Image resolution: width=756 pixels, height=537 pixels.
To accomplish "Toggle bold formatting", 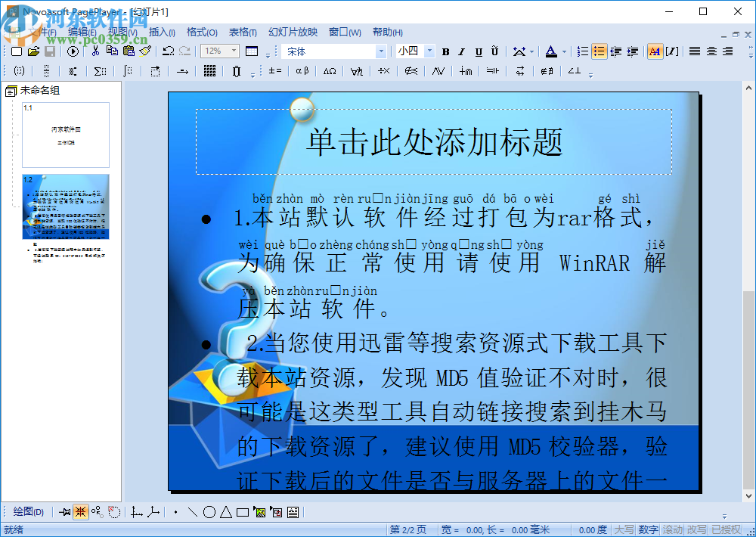I will [x=446, y=51].
